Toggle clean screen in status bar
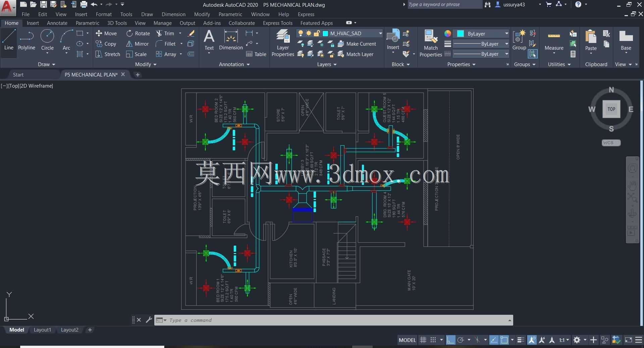This screenshot has width=644, height=348. pyautogui.click(x=628, y=340)
